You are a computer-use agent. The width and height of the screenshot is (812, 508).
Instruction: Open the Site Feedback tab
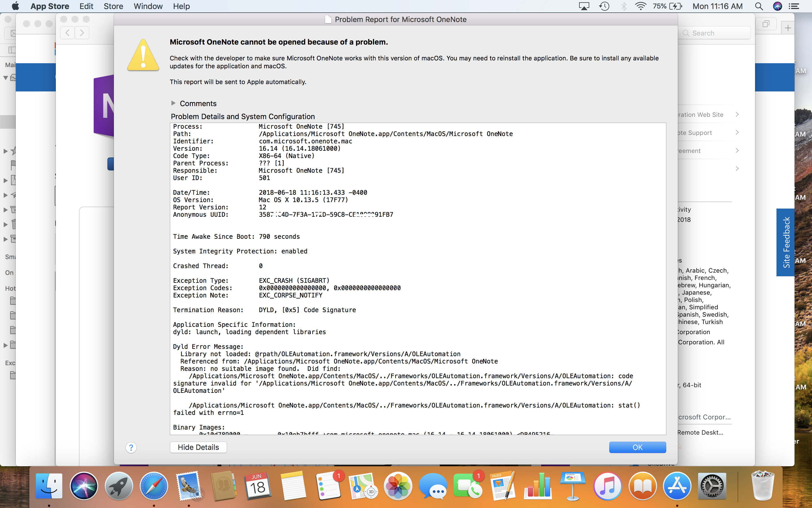click(786, 242)
